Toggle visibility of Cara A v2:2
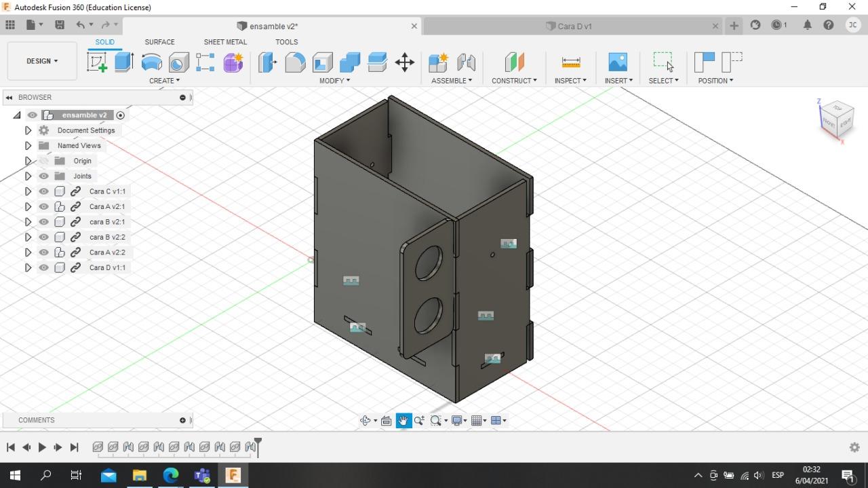This screenshot has width=868, height=488. pyautogui.click(x=44, y=252)
